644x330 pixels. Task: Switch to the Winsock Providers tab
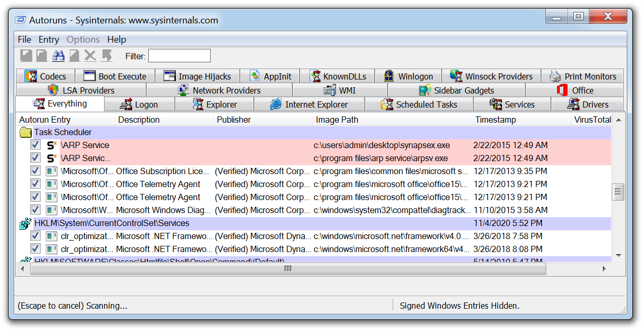coord(492,76)
